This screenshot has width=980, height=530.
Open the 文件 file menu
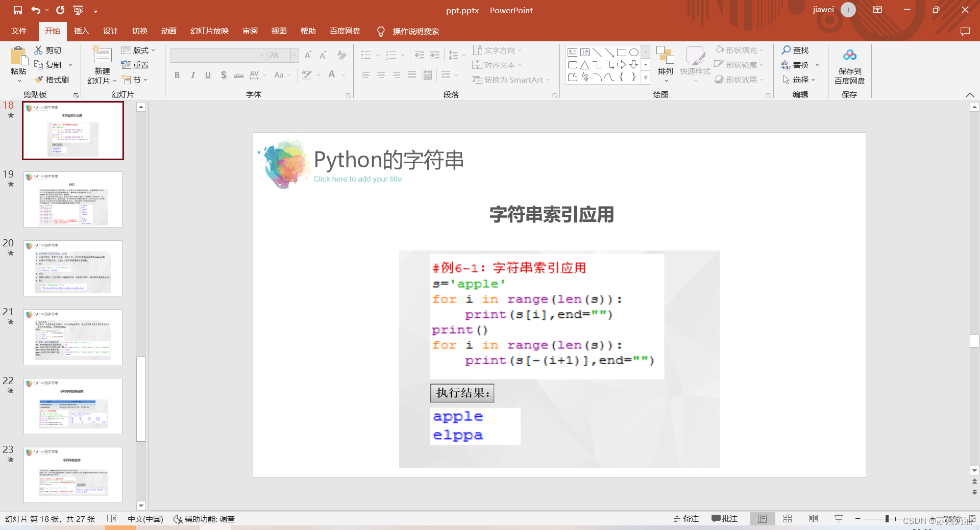point(19,31)
